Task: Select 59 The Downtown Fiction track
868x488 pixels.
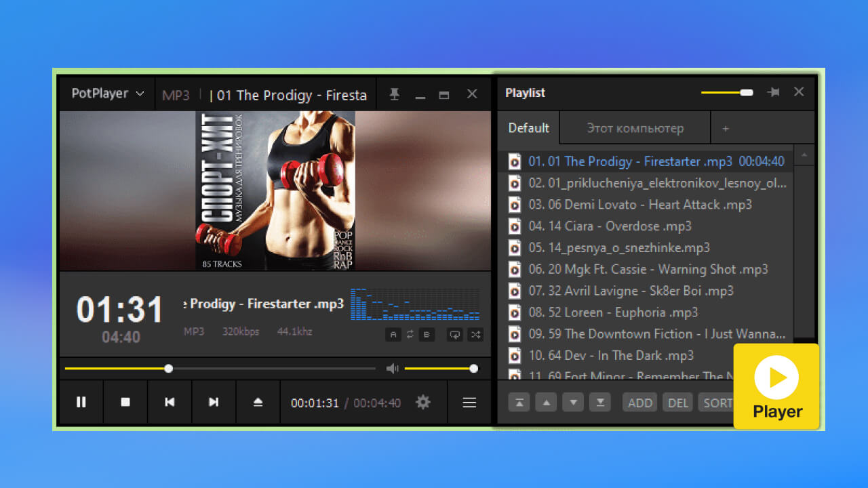Action: [x=646, y=334]
